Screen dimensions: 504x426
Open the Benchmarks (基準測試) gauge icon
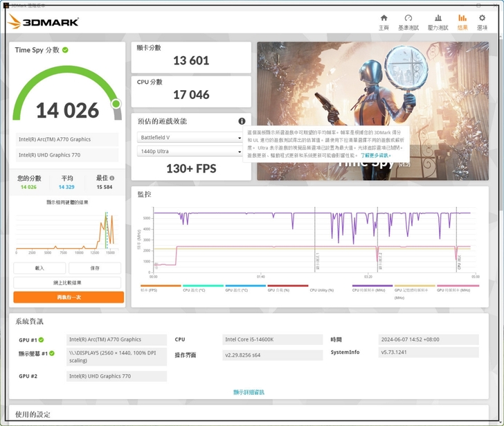pos(408,21)
